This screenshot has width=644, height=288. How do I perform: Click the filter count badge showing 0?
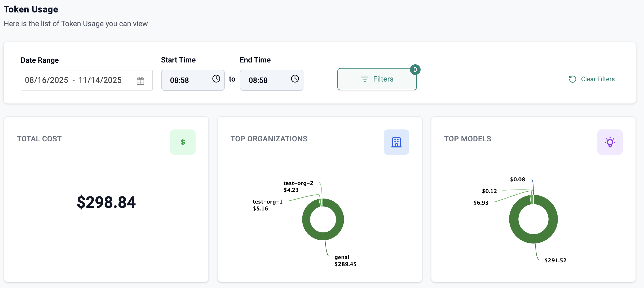point(415,70)
